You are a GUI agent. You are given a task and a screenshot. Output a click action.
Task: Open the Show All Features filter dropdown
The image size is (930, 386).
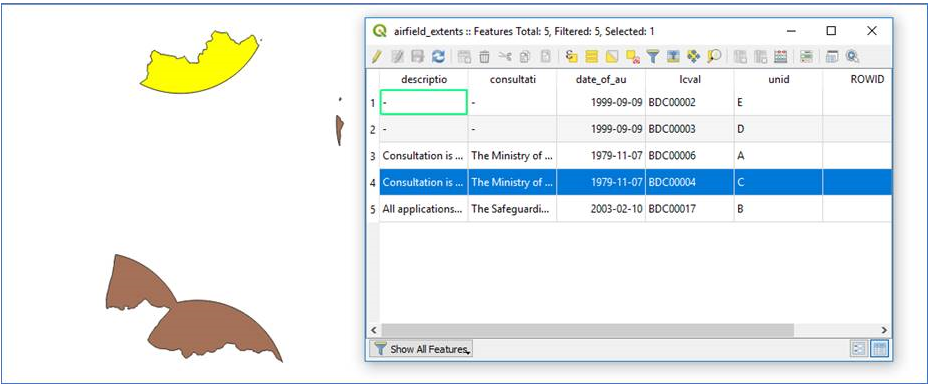(421, 349)
